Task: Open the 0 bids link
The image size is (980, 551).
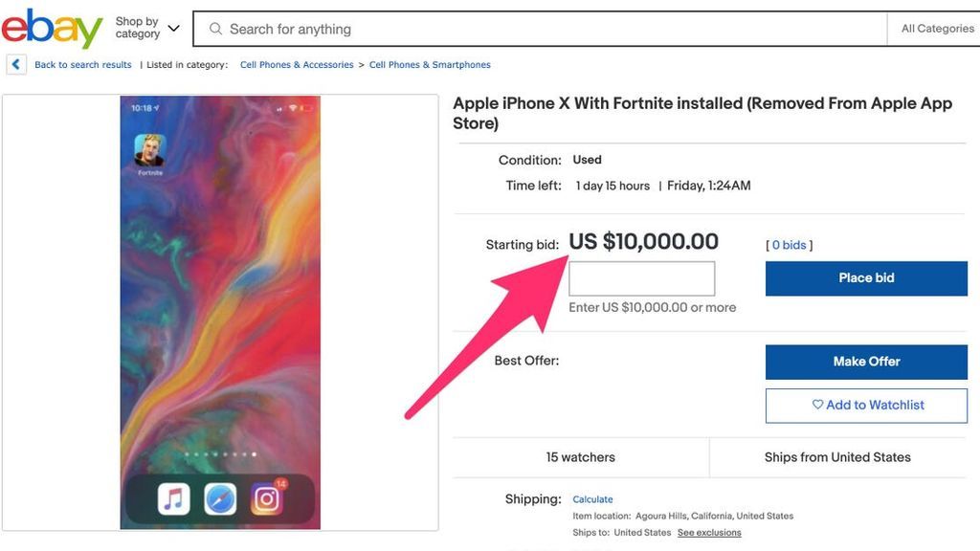Action: [789, 246]
